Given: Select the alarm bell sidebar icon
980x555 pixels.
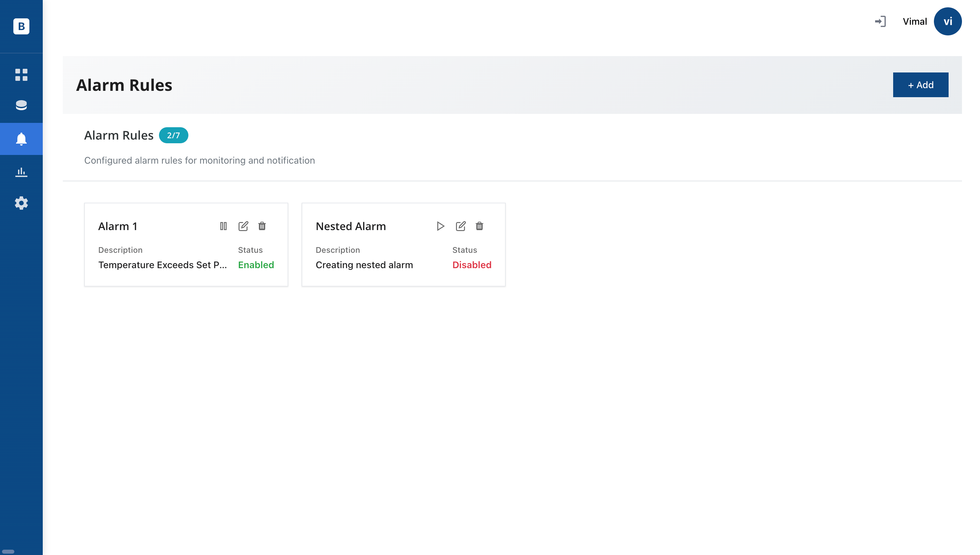Looking at the screenshot, I should 21,139.
